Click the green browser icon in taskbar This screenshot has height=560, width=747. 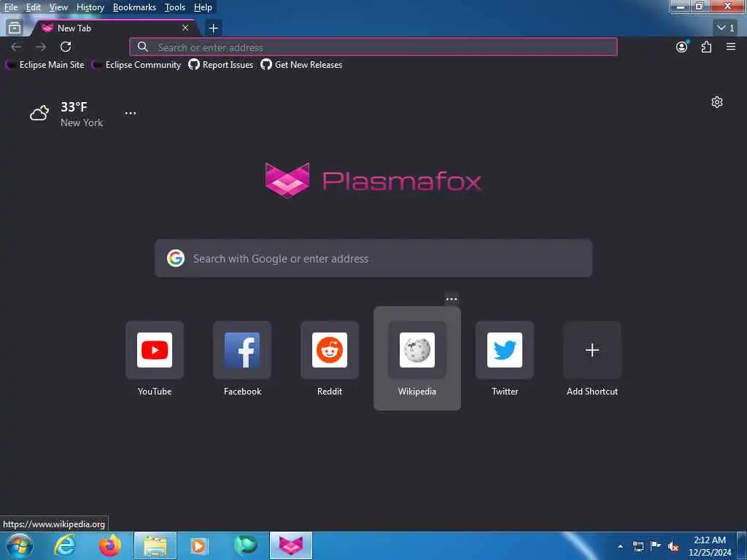[246, 545]
